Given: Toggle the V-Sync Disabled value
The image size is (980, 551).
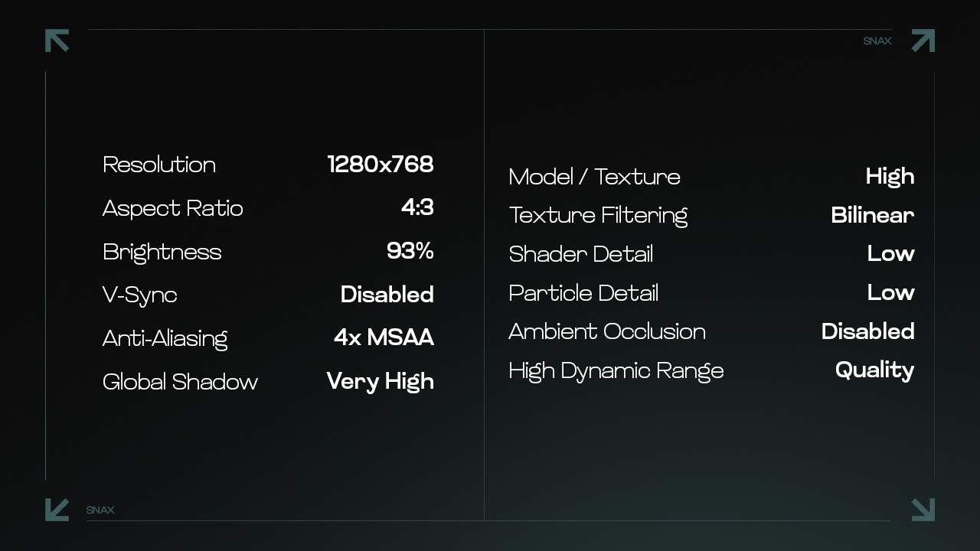Looking at the screenshot, I should 387,295.
